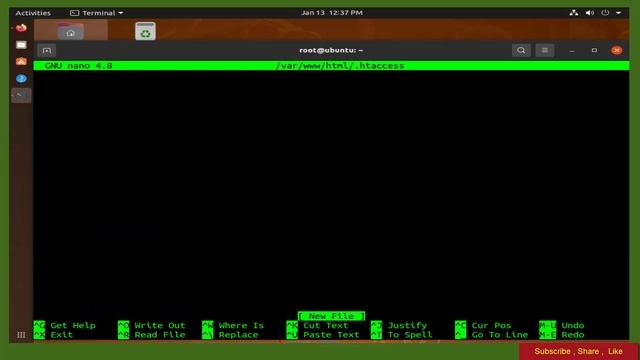Click the Jan 13 12:37 PM clock
This screenshot has width=640, height=360.
[x=331, y=13]
